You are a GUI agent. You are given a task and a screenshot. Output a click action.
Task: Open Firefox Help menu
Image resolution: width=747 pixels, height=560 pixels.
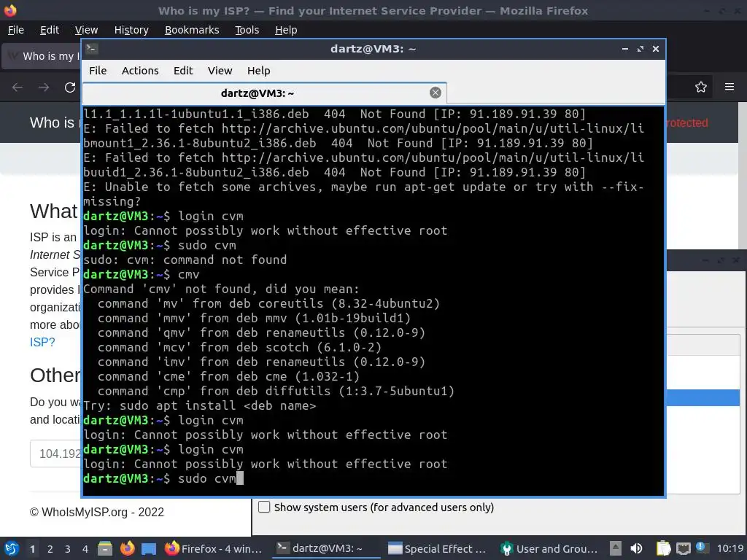click(x=286, y=30)
